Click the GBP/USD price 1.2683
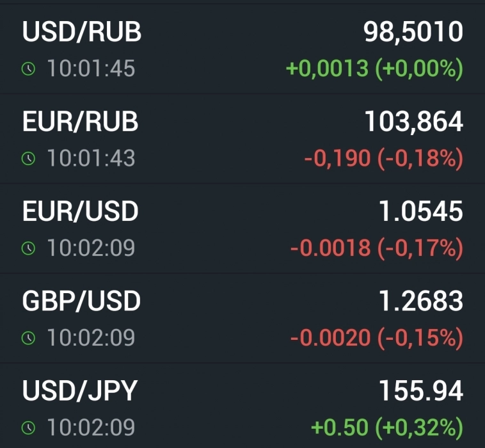Screen dimensions: 485x448 click(x=420, y=301)
